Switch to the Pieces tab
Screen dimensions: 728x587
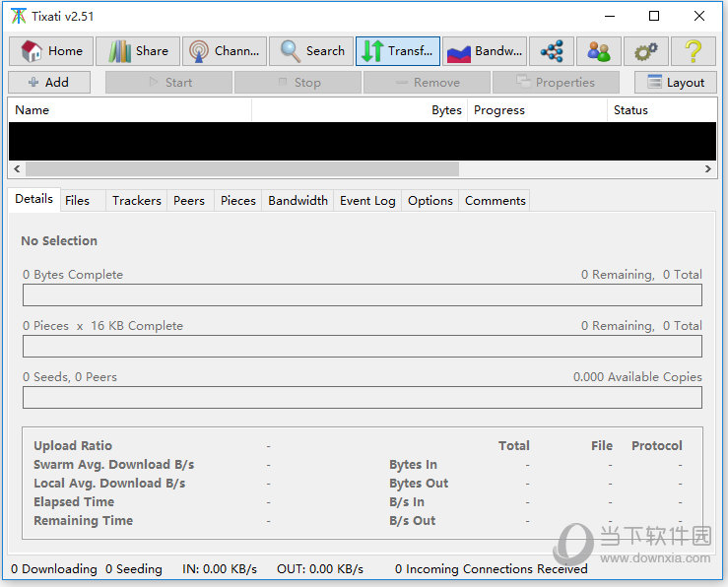point(238,201)
